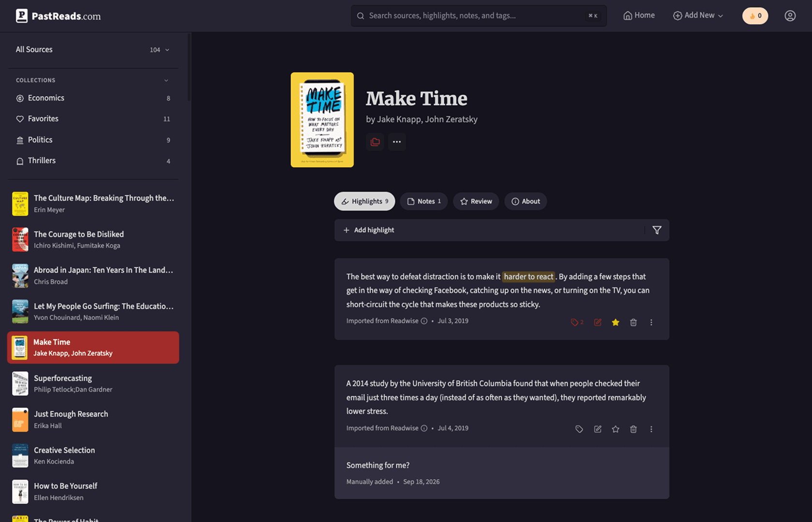Select The Culture Map book in sidebar

coord(93,203)
